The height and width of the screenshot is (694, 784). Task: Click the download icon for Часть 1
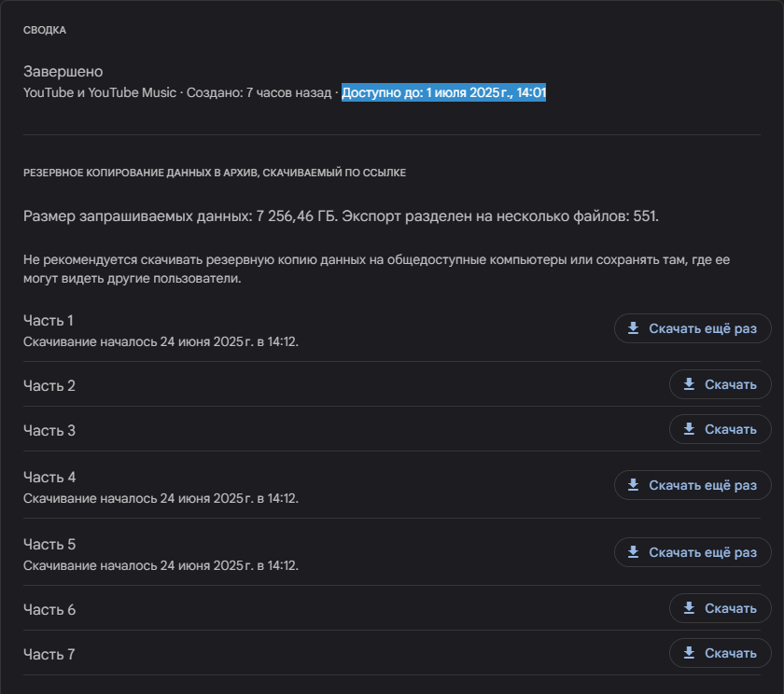[x=634, y=328]
